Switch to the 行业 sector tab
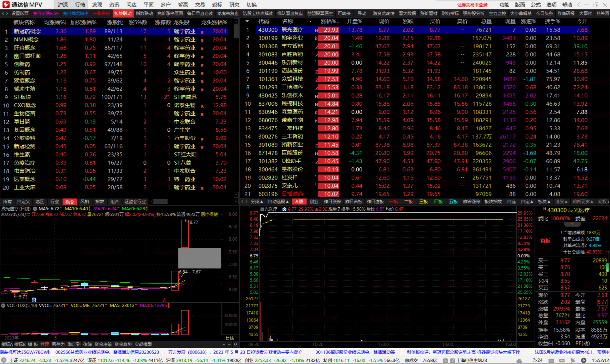The image size is (610, 364). click(55, 202)
